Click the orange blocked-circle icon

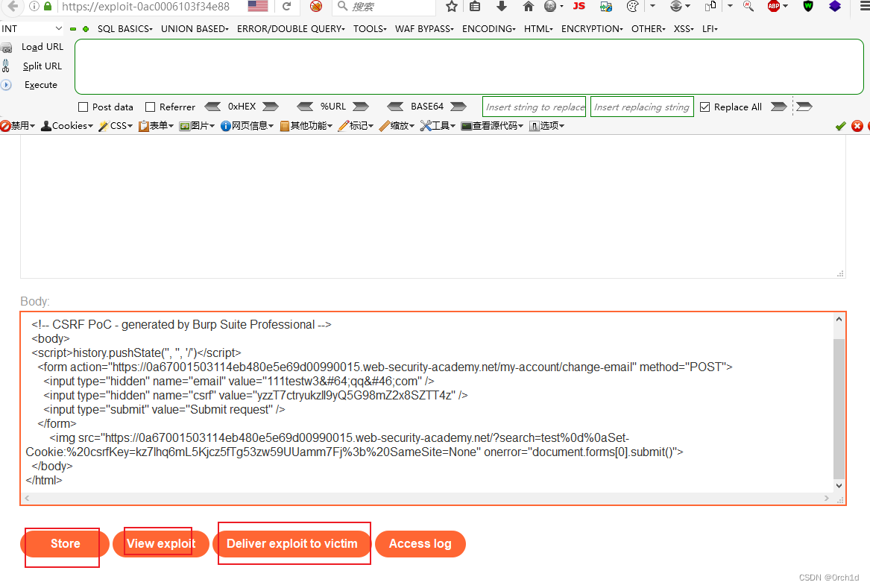click(x=315, y=6)
